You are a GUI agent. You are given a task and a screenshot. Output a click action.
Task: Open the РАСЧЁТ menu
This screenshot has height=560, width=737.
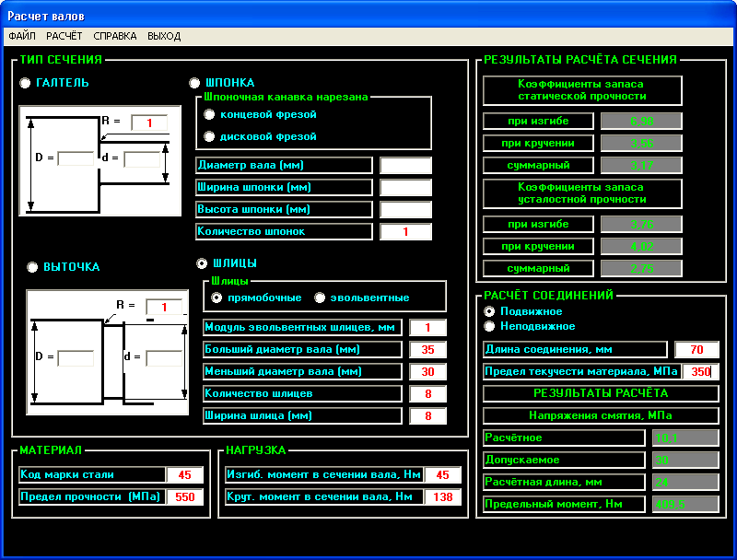tap(64, 36)
